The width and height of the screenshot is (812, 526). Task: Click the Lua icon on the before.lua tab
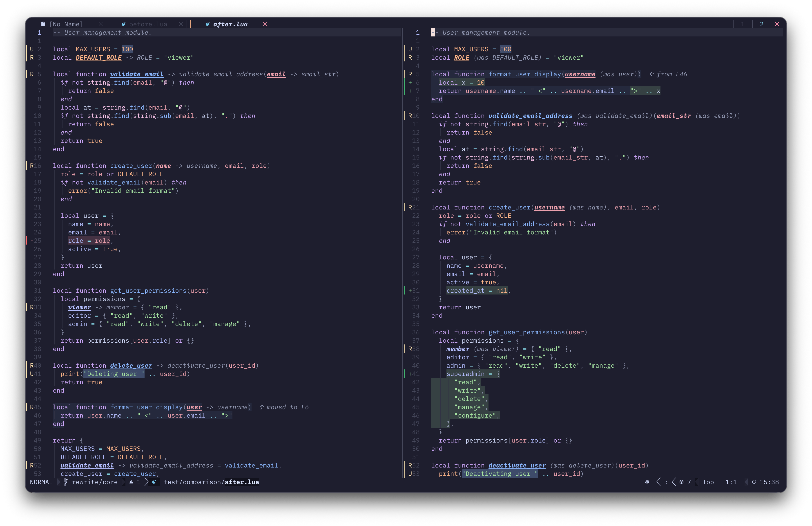123,24
